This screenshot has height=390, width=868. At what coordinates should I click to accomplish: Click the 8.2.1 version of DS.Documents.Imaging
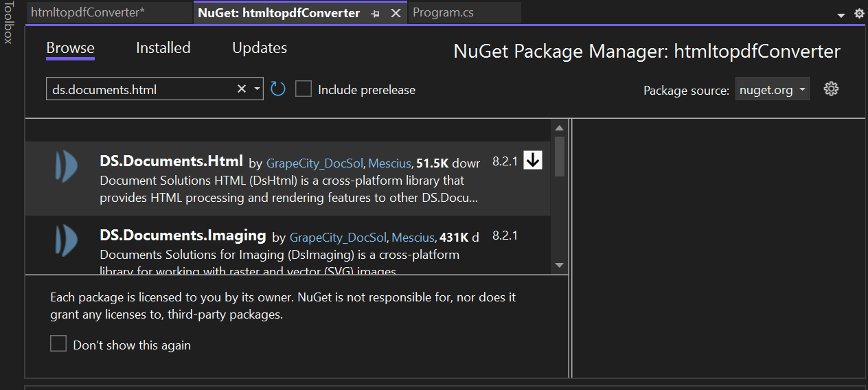point(505,236)
